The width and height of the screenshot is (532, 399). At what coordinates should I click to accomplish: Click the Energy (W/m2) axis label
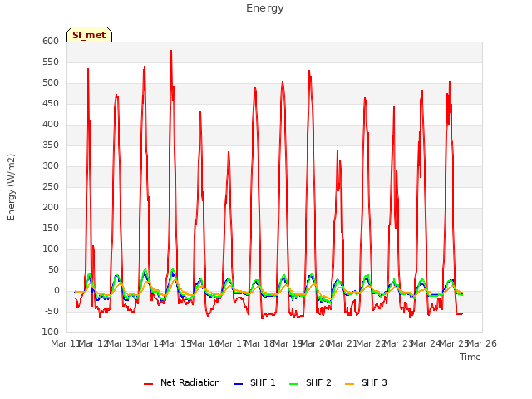pos(11,187)
